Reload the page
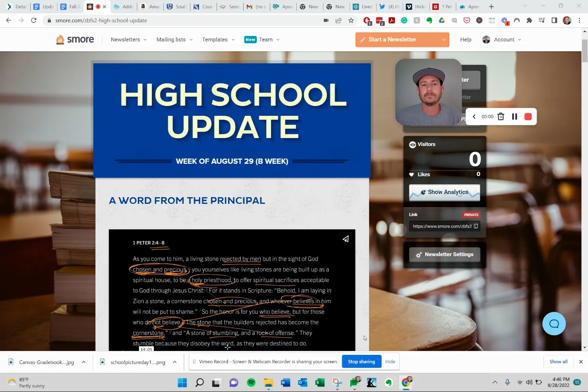This screenshot has height=392, width=588. click(x=34, y=20)
